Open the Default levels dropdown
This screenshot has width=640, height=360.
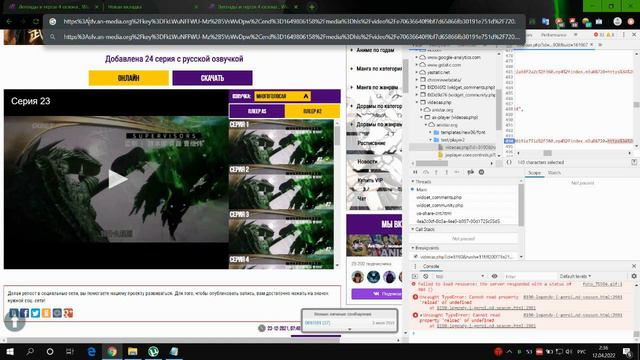tap(576, 276)
